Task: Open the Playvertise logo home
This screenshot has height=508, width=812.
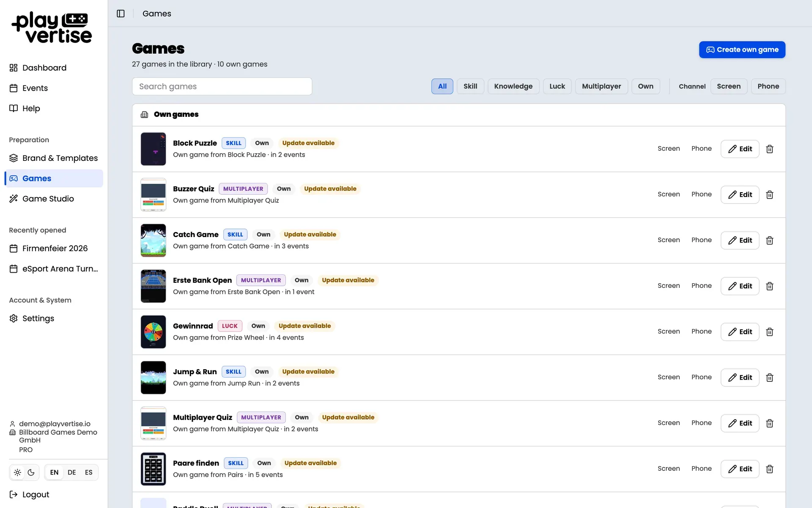Action: 52,28
